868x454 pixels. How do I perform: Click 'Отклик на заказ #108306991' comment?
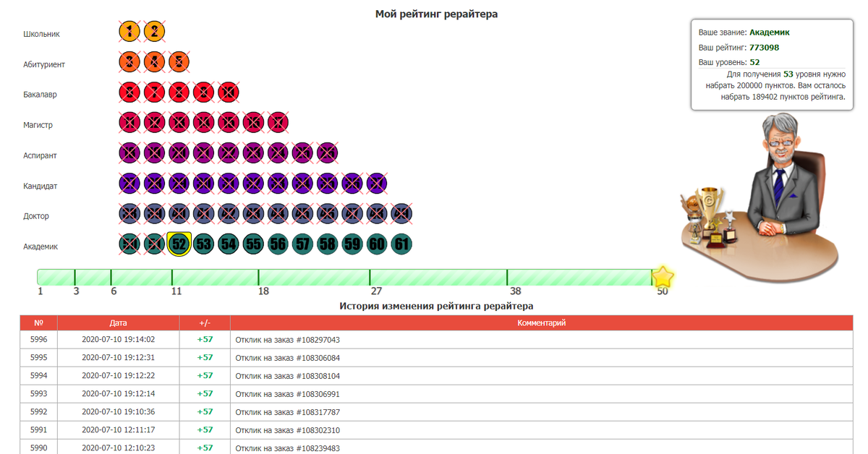pyautogui.click(x=288, y=394)
